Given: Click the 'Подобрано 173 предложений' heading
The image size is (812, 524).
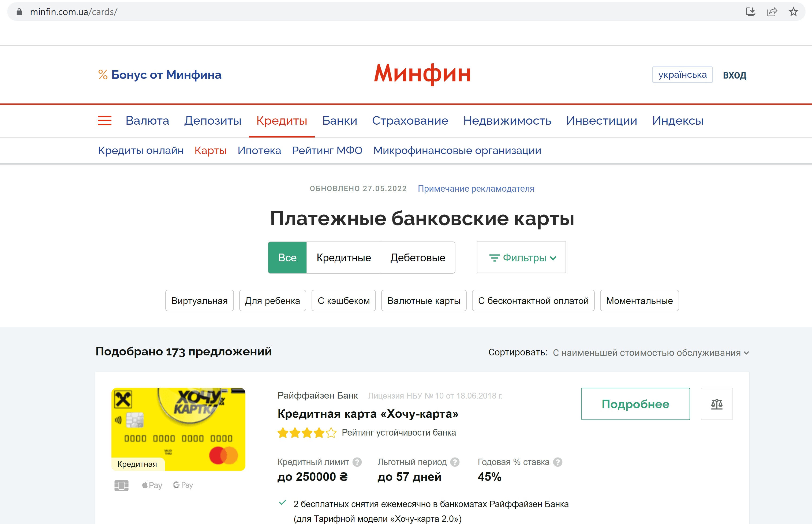Looking at the screenshot, I should 184,351.
